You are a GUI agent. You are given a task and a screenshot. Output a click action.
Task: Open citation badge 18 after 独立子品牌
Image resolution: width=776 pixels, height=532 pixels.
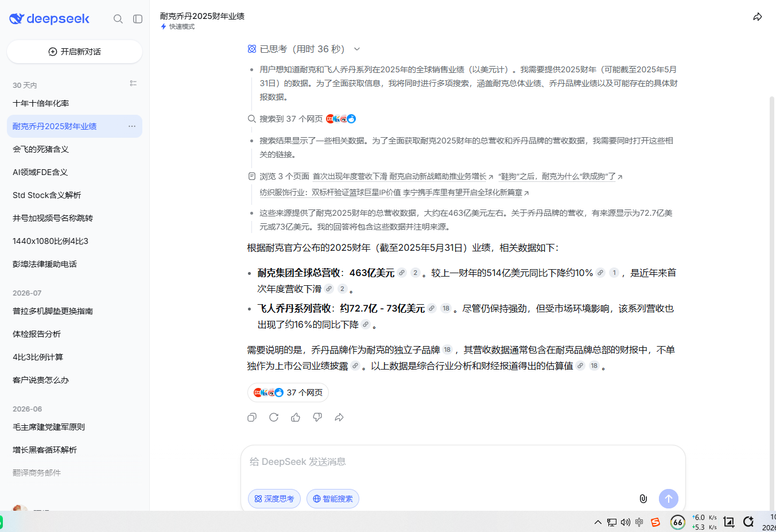(x=447, y=350)
